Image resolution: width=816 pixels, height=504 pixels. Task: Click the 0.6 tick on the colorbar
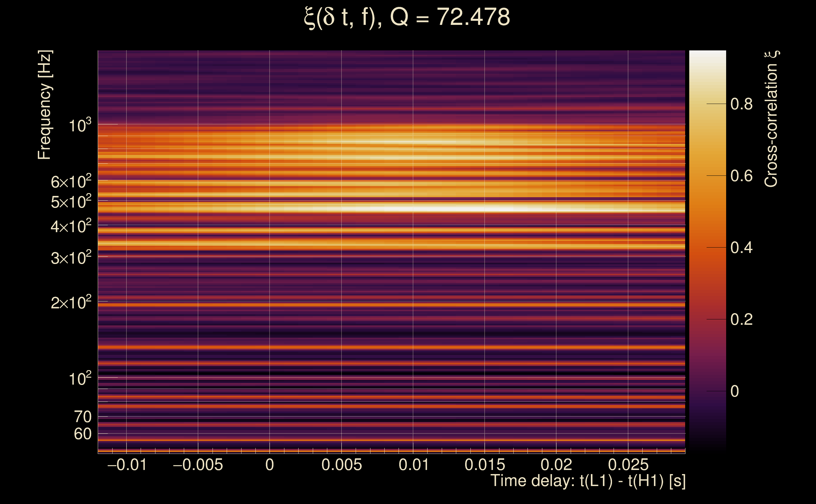(x=741, y=176)
